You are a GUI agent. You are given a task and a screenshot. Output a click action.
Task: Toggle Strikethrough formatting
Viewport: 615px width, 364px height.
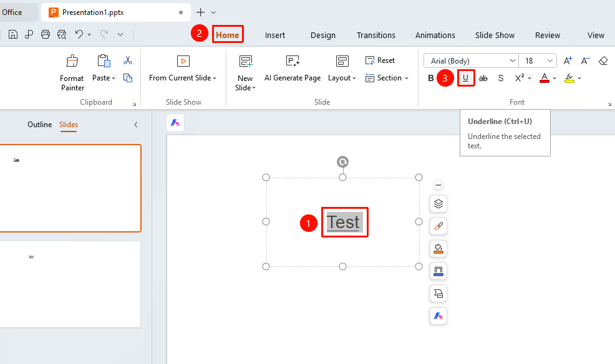pyautogui.click(x=483, y=79)
